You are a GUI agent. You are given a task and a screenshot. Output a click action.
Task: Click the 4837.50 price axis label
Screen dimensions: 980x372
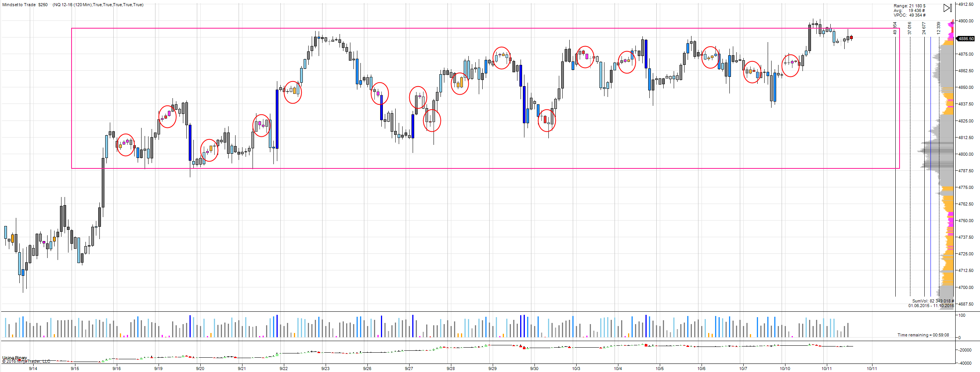[x=966, y=104]
